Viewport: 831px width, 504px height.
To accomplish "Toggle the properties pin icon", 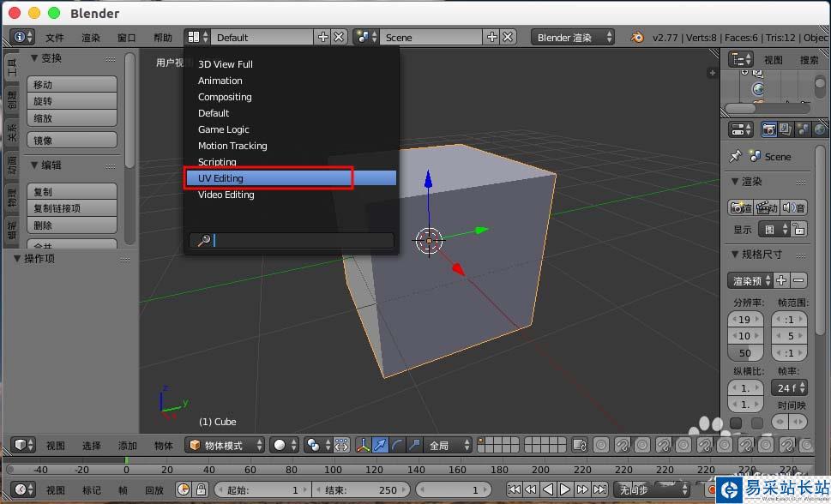I will pyautogui.click(x=735, y=156).
